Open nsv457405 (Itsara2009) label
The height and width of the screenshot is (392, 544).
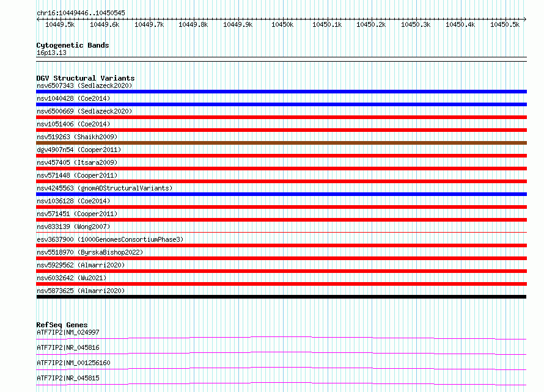coord(77,162)
